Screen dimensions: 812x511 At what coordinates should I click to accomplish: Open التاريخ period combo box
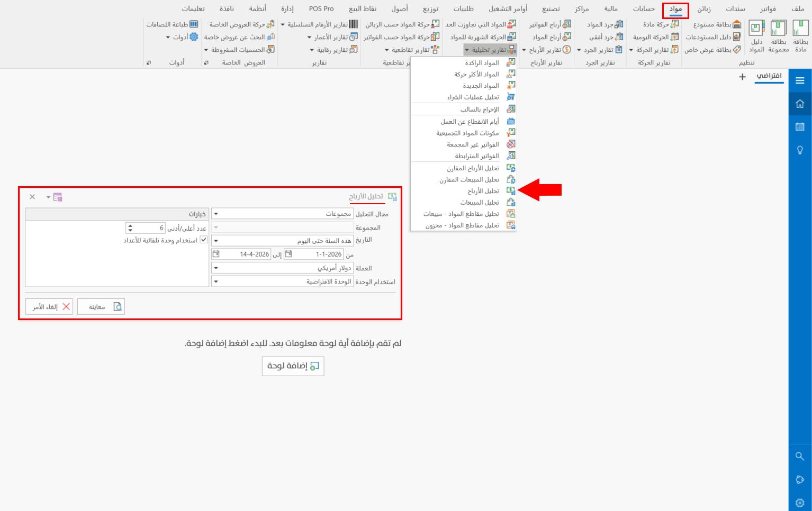pyautogui.click(x=282, y=241)
